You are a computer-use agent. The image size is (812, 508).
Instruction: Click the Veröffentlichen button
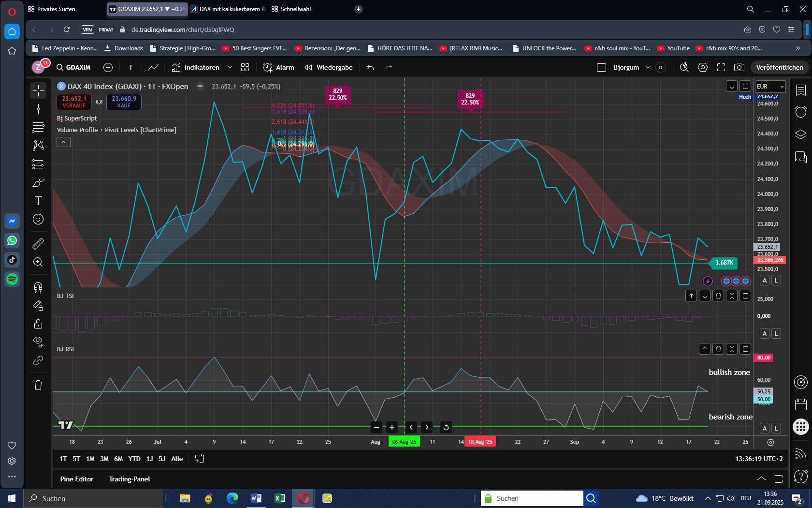coord(779,67)
